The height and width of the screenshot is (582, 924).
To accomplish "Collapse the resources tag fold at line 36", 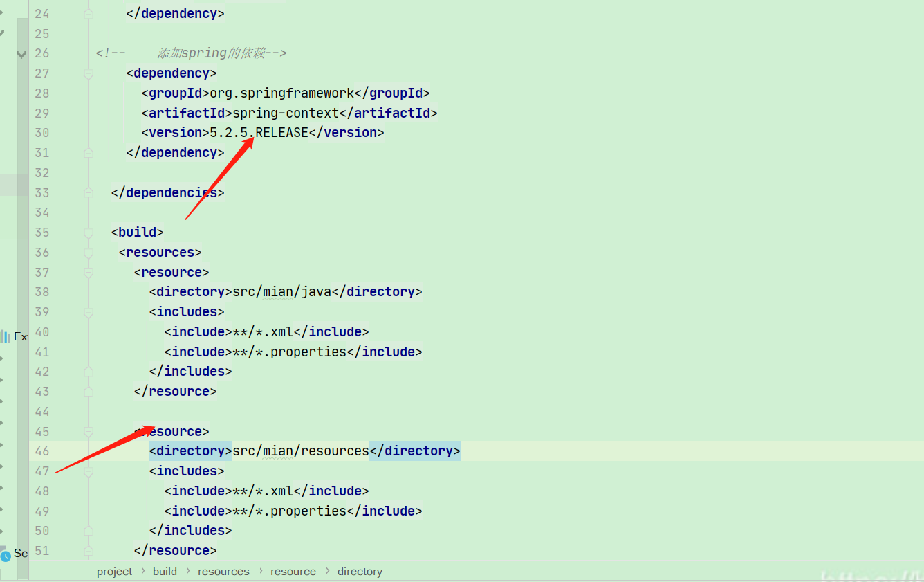I will point(88,253).
